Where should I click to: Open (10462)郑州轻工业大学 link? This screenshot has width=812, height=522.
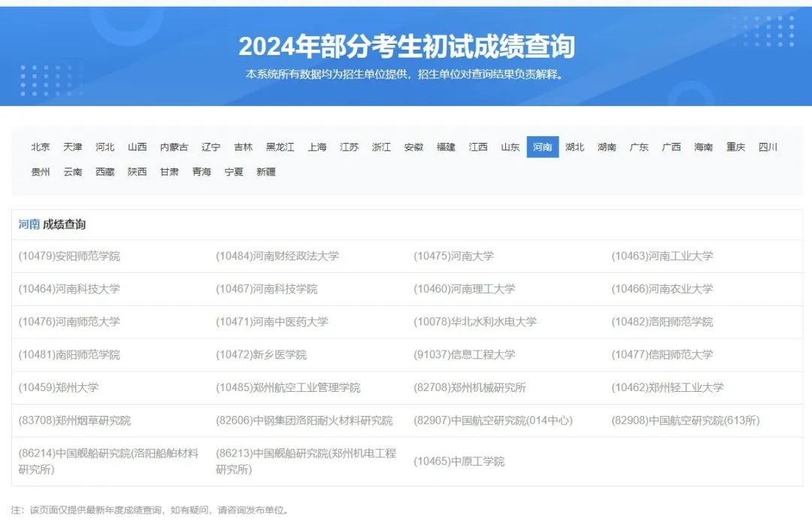tap(668, 387)
